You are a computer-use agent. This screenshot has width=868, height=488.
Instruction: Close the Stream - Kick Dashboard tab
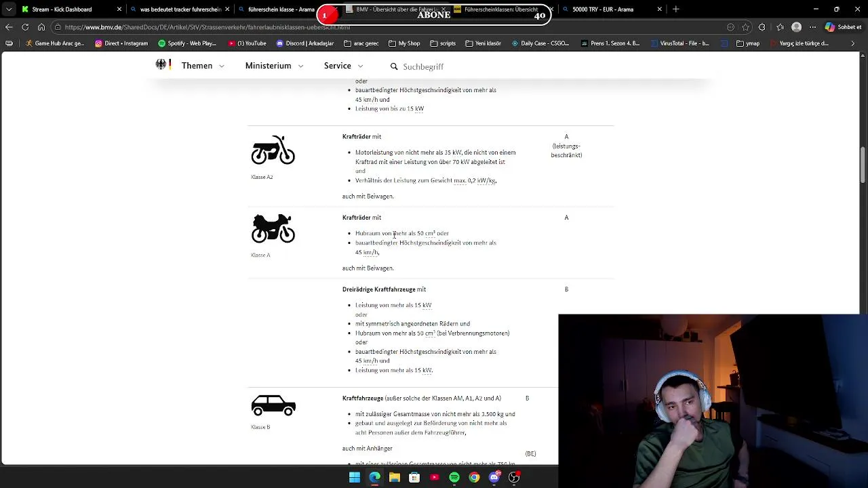click(x=119, y=9)
